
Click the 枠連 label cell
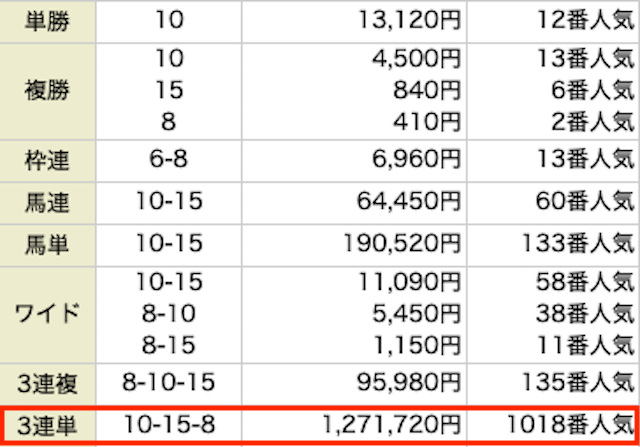pos(47,160)
